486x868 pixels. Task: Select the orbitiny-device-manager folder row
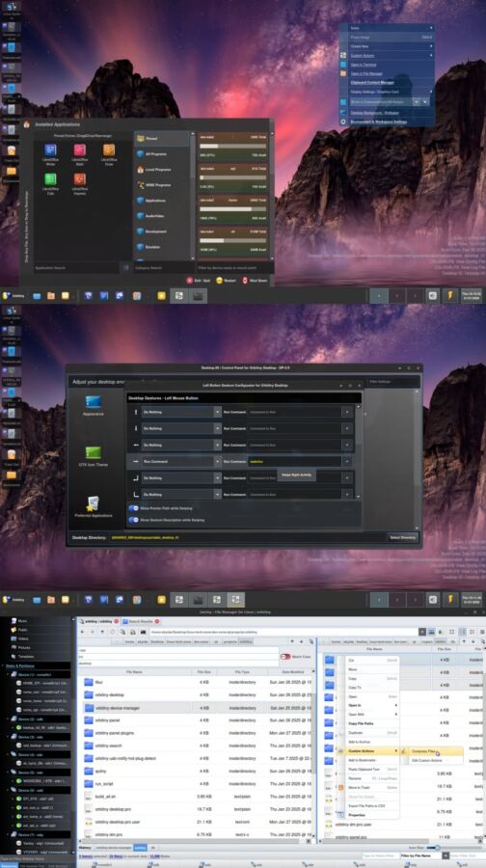[196, 708]
